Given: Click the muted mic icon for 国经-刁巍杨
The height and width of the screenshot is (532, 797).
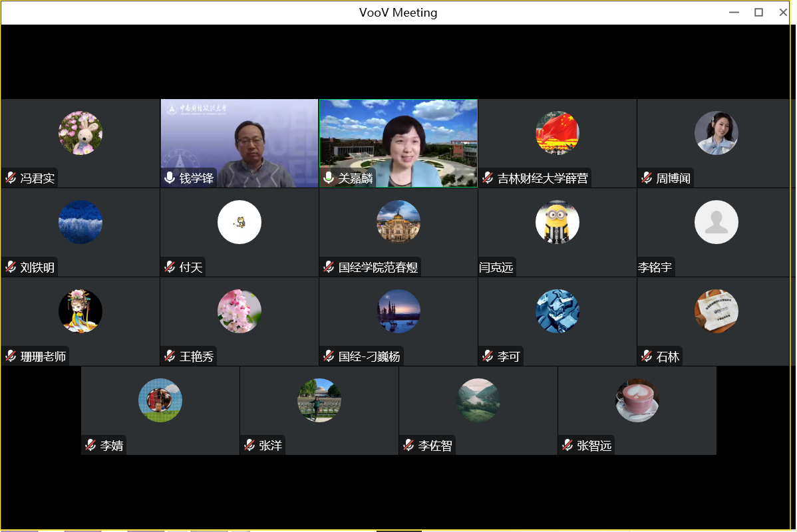Looking at the screenshot, I should [x=329, y=356].
